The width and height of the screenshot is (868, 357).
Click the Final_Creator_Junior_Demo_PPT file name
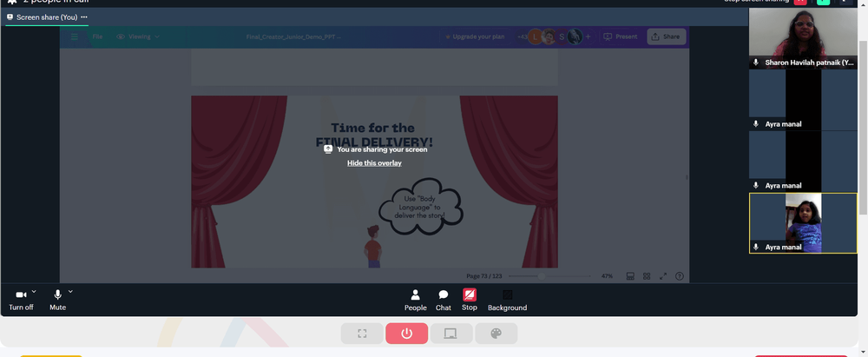coord(293,36)
